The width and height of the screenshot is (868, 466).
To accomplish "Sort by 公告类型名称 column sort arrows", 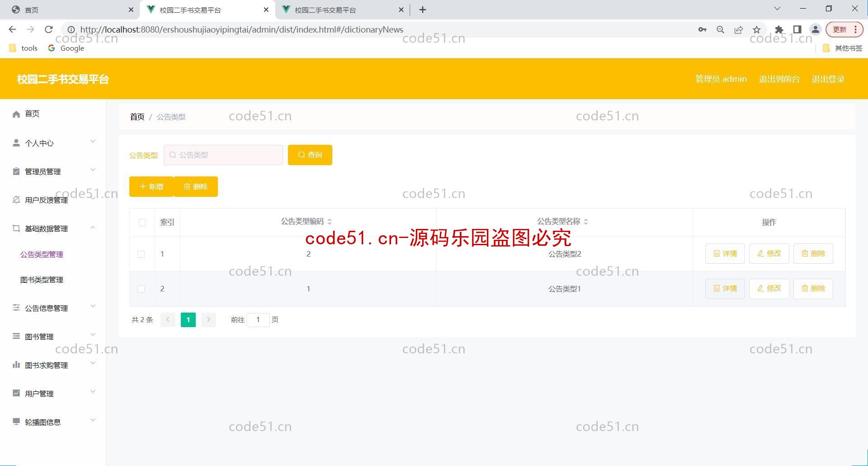I will (x=586, y=222).
